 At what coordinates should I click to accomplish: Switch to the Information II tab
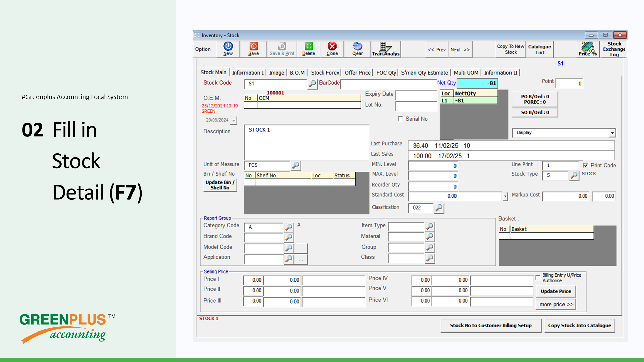[500, 73]
